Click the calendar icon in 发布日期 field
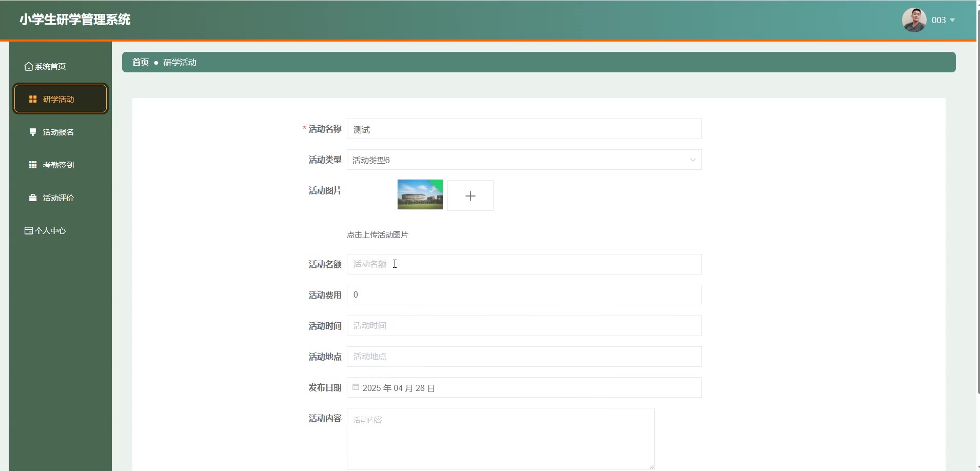Screen dimensions: 980x471 356,387
